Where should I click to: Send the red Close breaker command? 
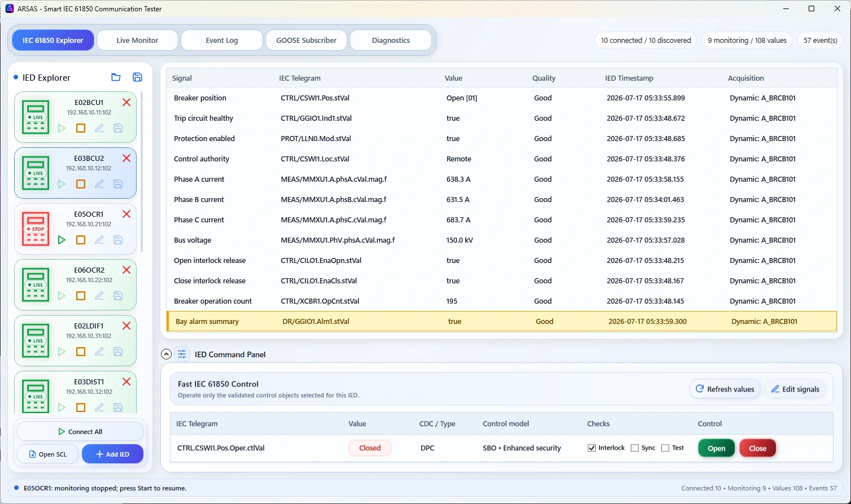[x=757, y=448]
